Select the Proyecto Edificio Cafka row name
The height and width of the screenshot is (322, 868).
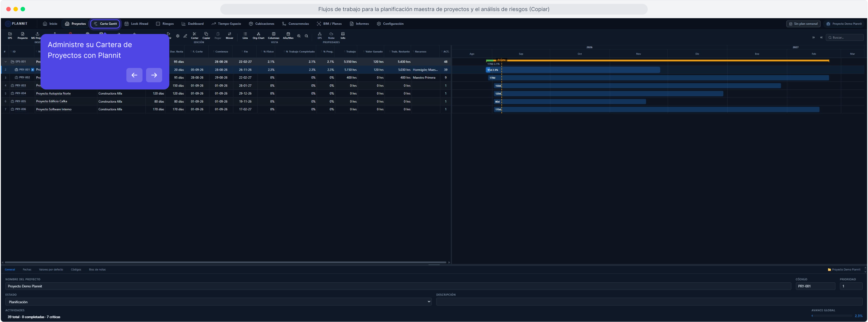[x=52, y=101]
